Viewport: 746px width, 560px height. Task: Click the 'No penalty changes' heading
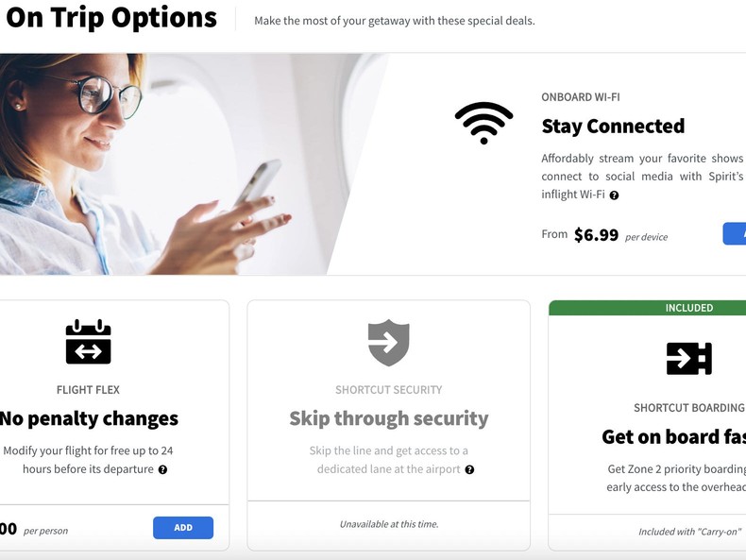89,418
